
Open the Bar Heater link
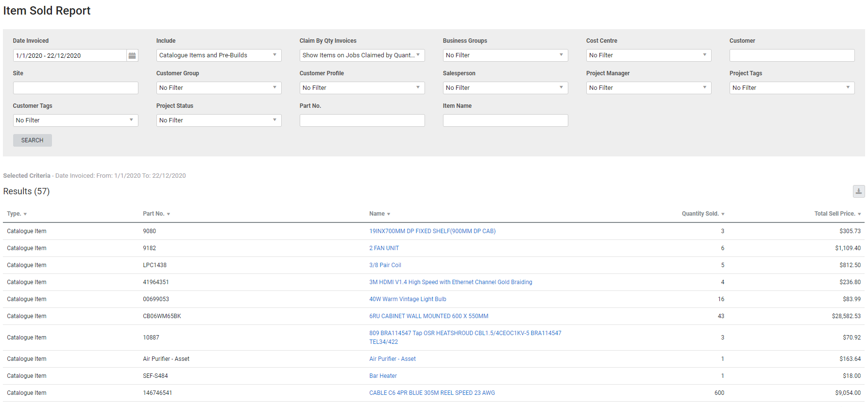click(x=383, y=376)
